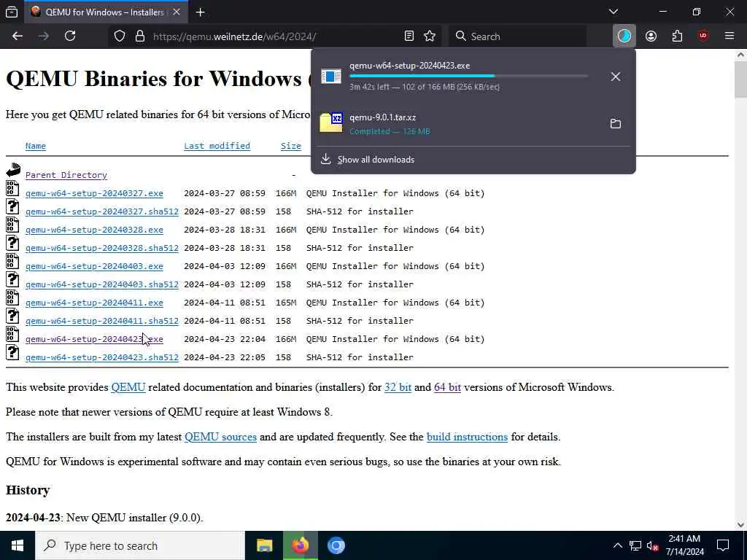
Task: Open the build instructions link
Action: pyautogui.click(x=467, y=437)
